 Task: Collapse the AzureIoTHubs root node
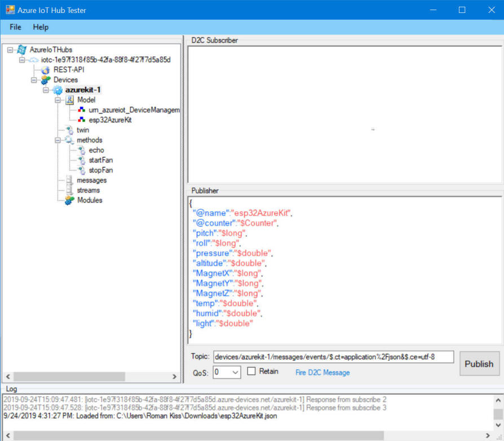[x=10, y=50]
